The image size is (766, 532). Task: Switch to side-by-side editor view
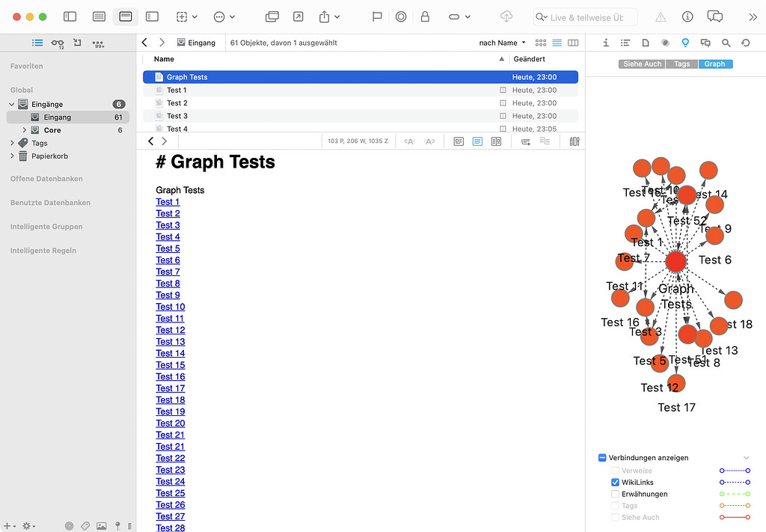(496, 141)
